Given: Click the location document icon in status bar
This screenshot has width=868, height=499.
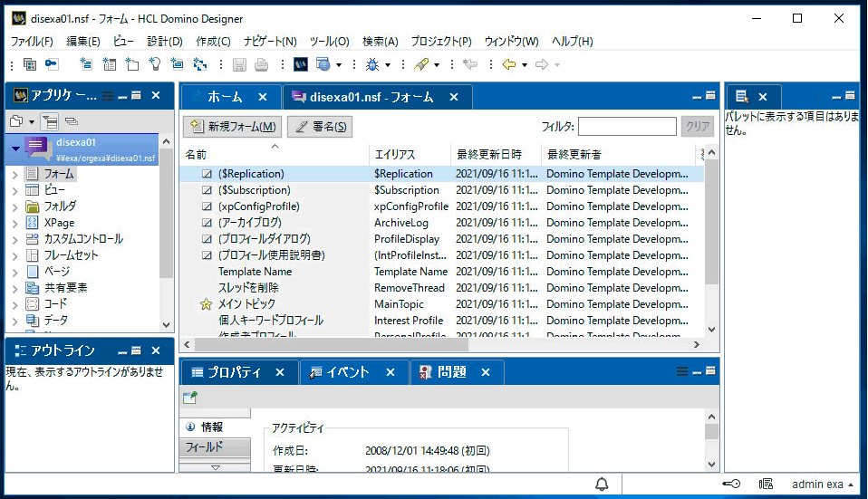Looking at the screenshot, I should (767, 485).
